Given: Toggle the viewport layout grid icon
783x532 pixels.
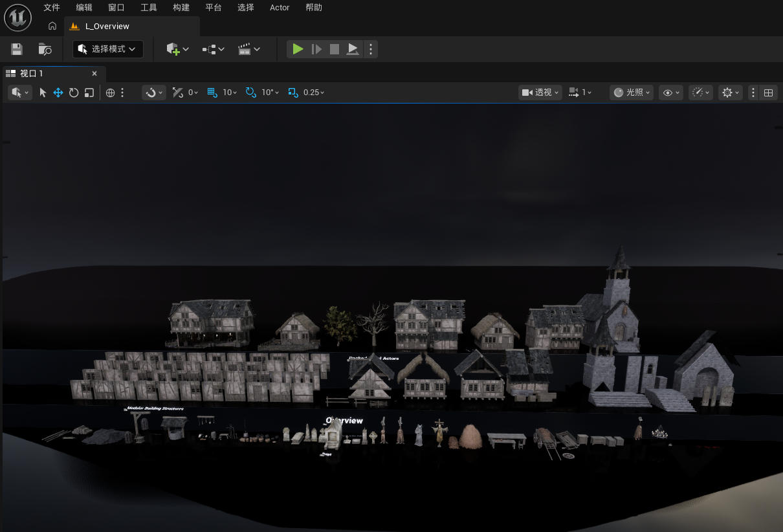Looking at the screenshot, I should coord(769,93).
